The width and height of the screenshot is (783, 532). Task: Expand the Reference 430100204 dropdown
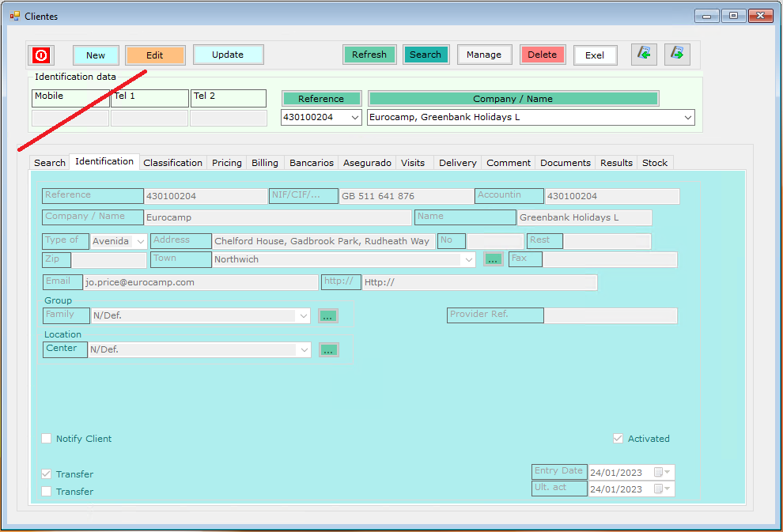pyautogui.click(x=354, y=118)
